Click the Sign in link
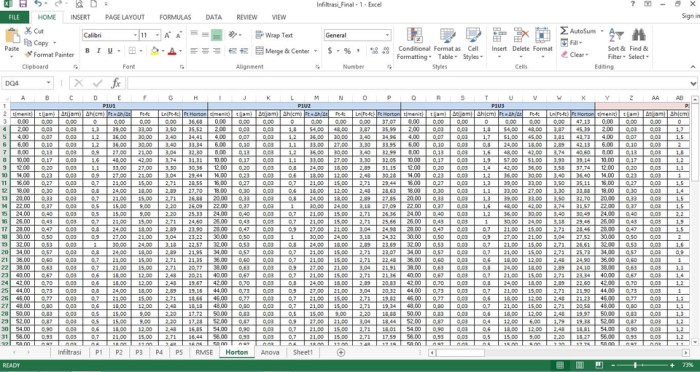Screen dimensions: 700x372 tap(691, 16)
